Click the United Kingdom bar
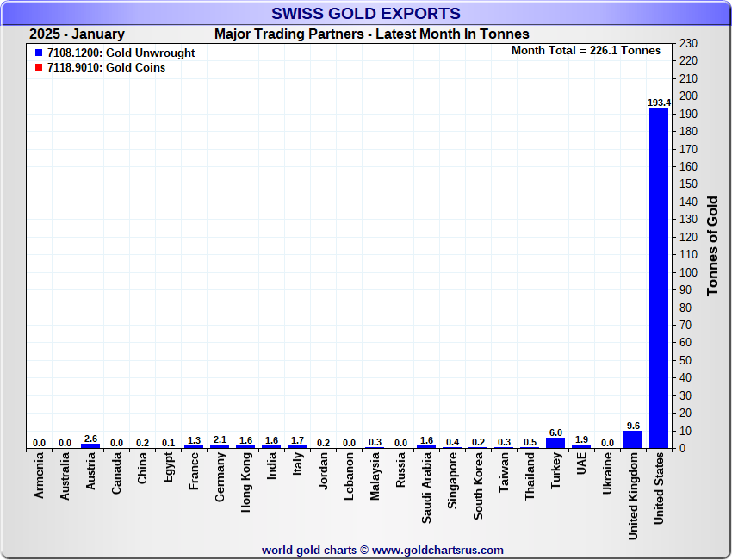The height and width of the screenshot is (560, 732). [x=633, y=439]
